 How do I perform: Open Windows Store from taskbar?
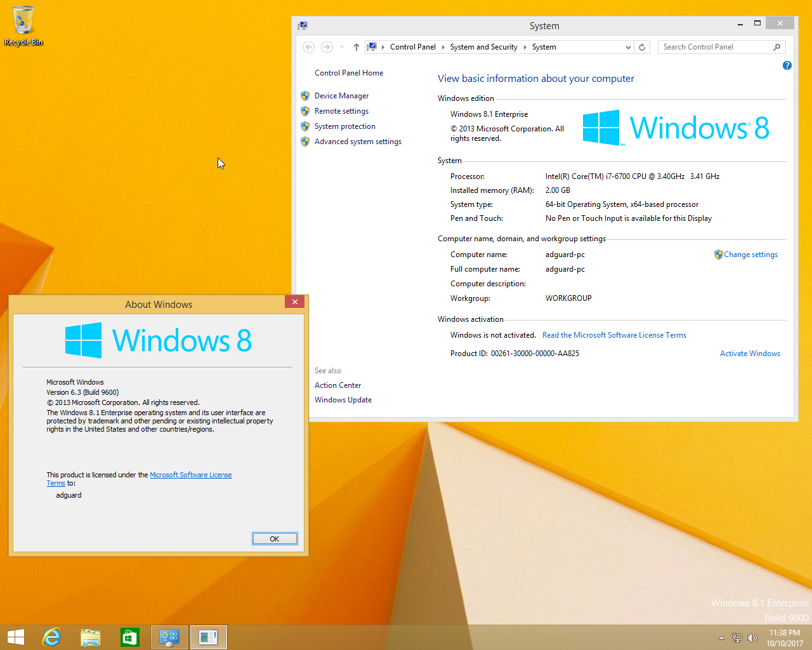click(130, 637)
